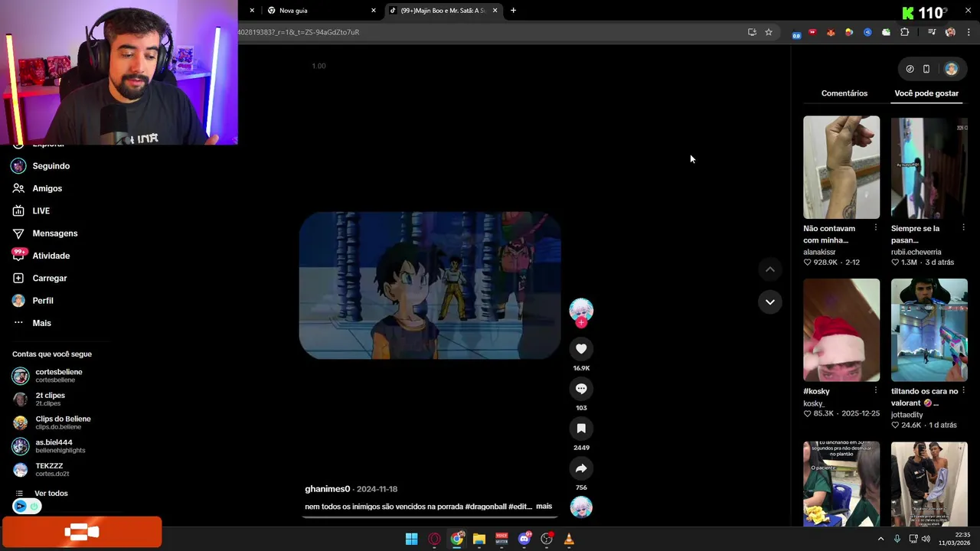Image resolution: width=980 pixels, height=551 pixels.
Task: Go to next video with down arrow
Action: tap(770, 302)
